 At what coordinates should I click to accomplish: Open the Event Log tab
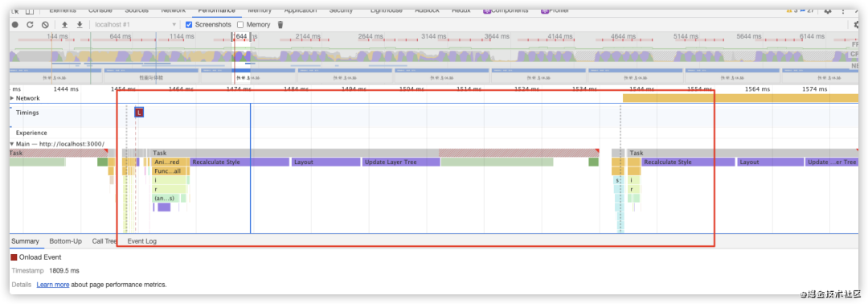pos(141,241)
